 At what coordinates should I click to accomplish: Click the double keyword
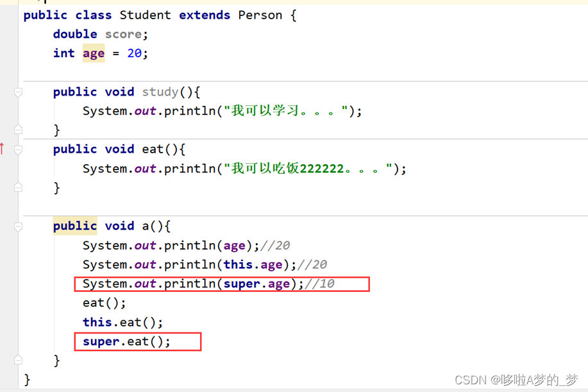pyautogui.click(x=75, y=34)
